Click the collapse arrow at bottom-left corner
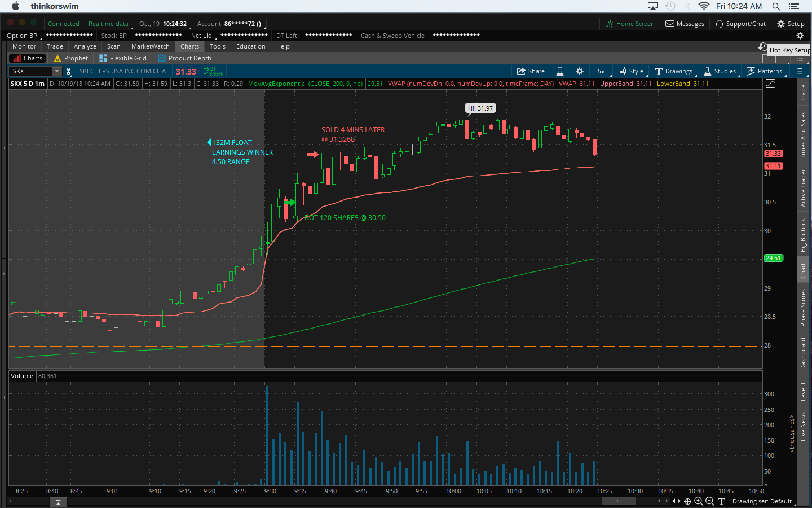The height and width of the screenshot is (508, 812). point(58,502)
